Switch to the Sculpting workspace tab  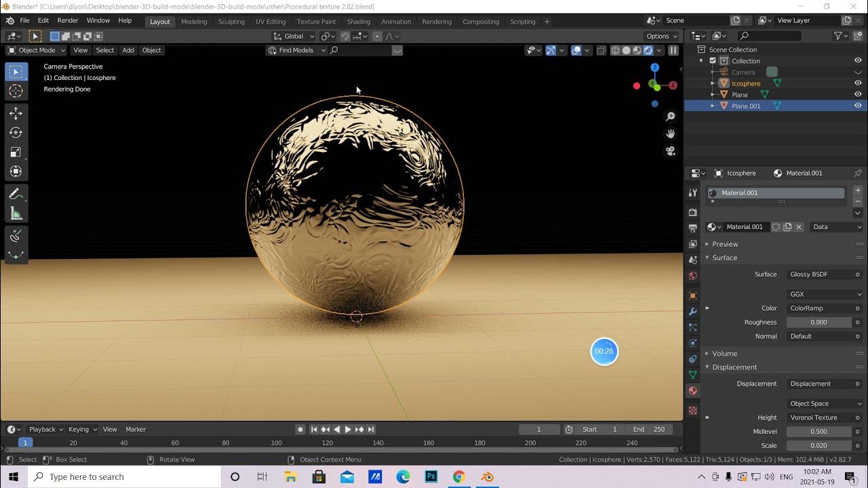pos(231,22)
